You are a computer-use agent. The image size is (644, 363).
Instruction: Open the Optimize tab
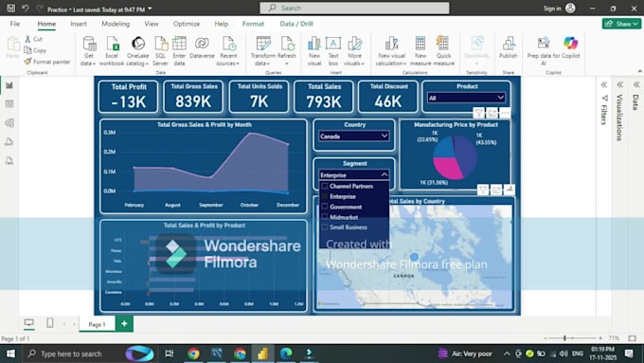click(x=187, y=24)
